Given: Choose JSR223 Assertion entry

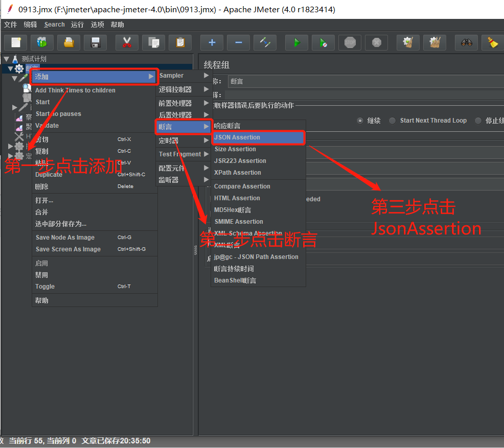Looking at the screenshot, I should click(x=259, y=161).
